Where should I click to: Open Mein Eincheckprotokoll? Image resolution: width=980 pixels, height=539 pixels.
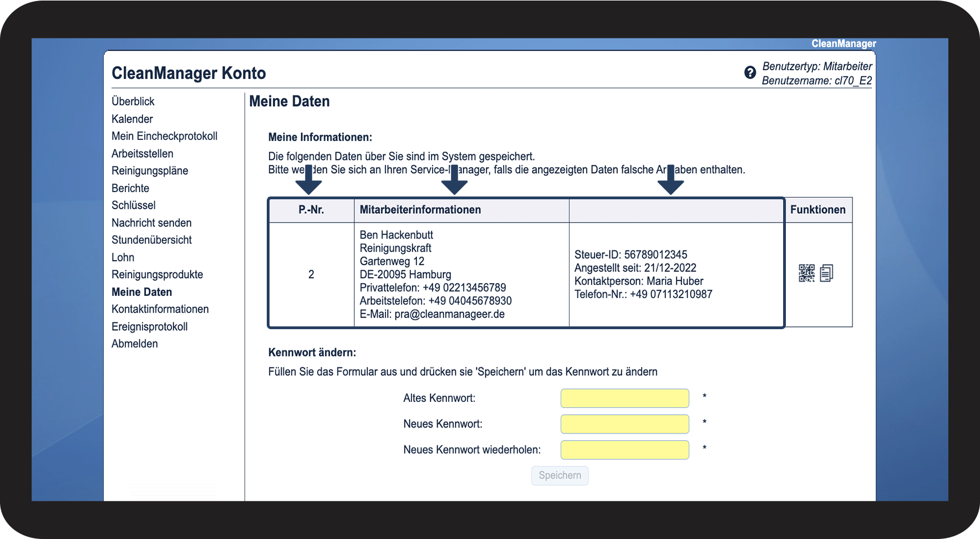(164, 136)
